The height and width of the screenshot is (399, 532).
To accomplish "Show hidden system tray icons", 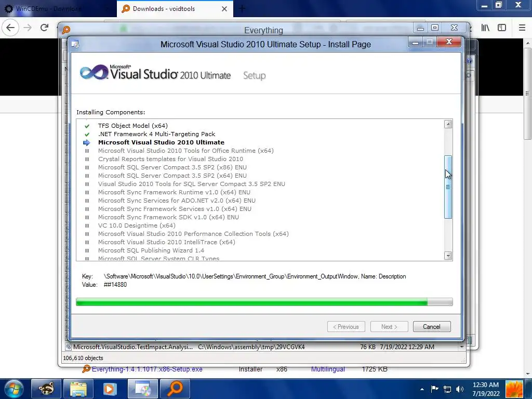I will pos(422,389).
